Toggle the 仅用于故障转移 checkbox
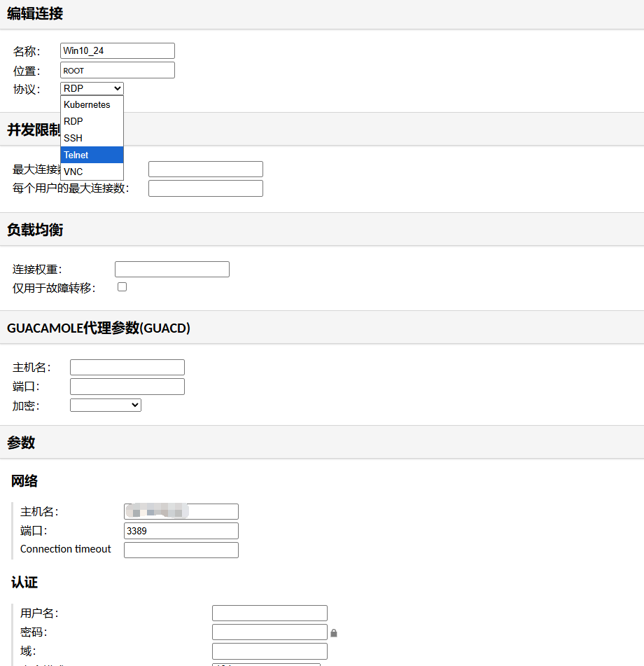Viewport: 644px width, 666px height. point(122,287)
